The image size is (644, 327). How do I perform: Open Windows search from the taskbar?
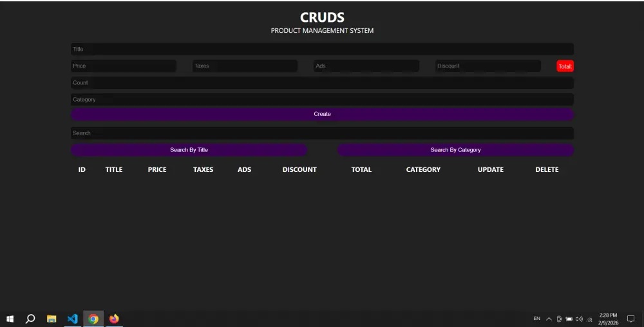click(x=30, y=319)
